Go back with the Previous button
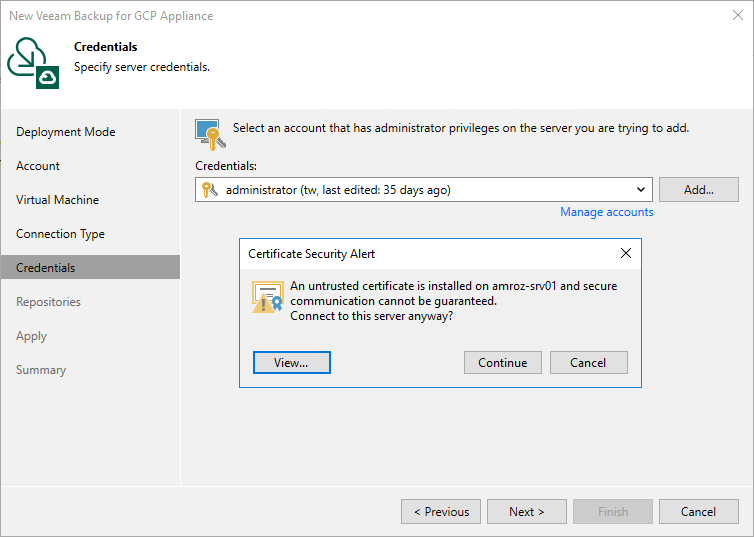Viewport: 754px width, 537px height. tap(441, 512)
